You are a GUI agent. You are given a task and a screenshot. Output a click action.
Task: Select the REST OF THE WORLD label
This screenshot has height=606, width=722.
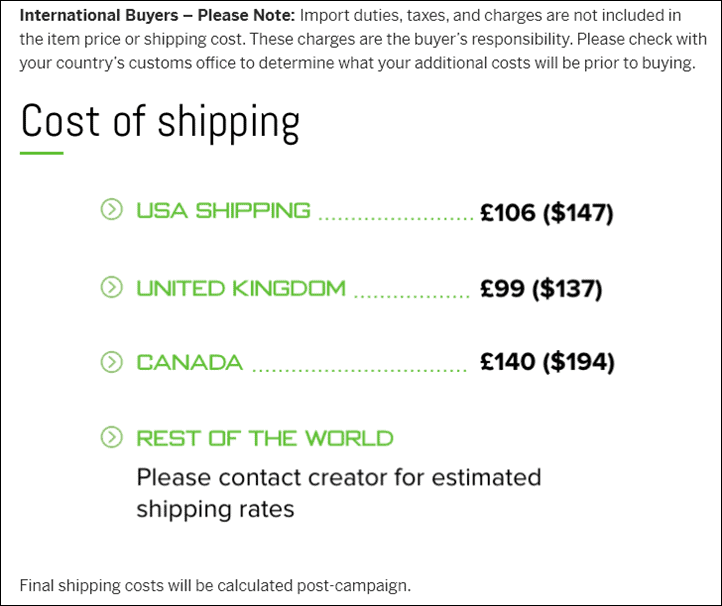click(265, 438)
